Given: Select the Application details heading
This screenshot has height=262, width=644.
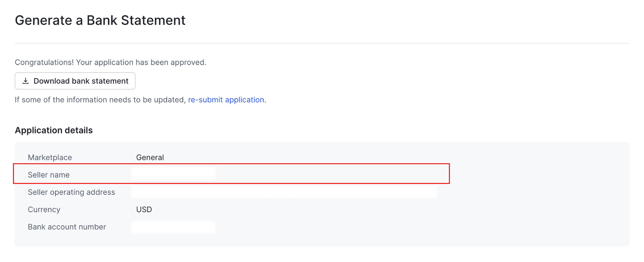Looking at the screenshot, I should [54, 130].
